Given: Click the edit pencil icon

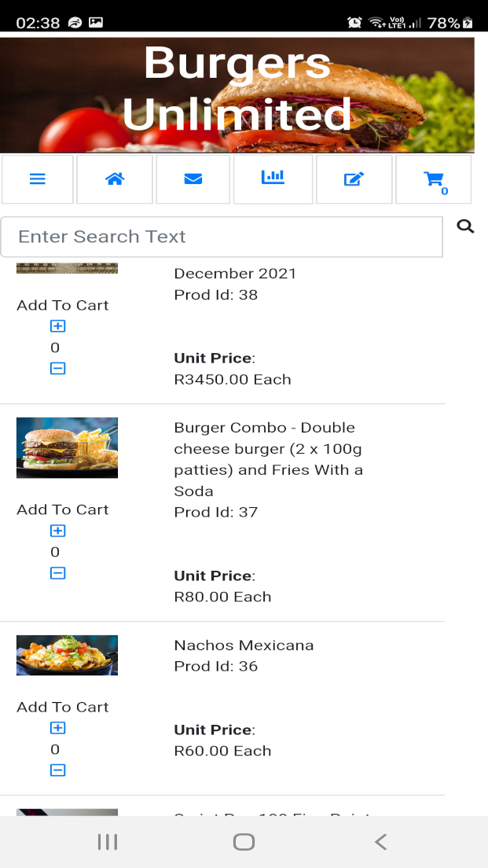Looking at the screenshot, I should pos(354,179).
